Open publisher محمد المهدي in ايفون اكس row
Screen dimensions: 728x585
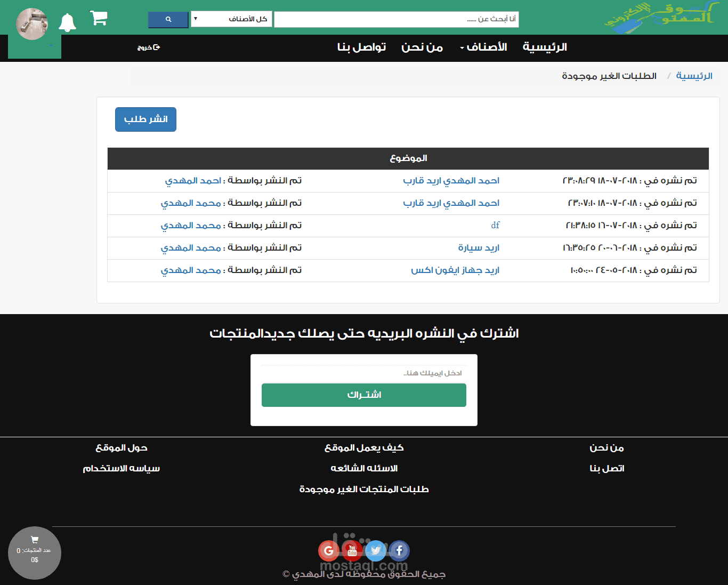click(191, 270)
